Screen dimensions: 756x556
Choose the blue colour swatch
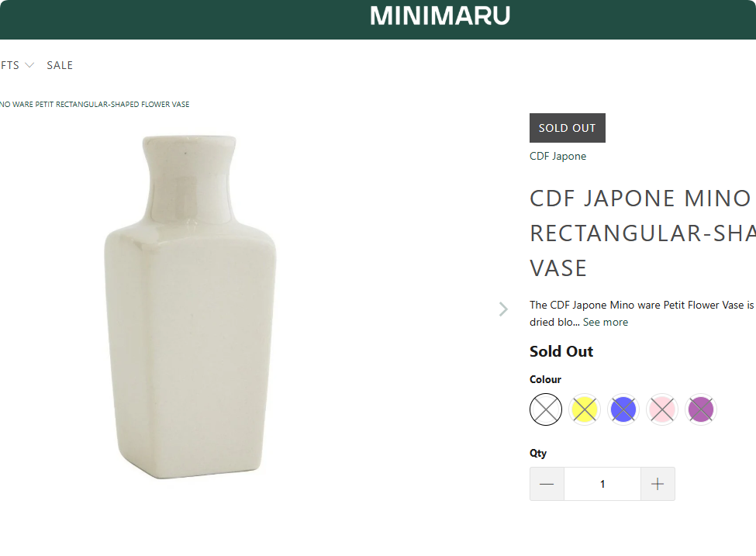[623, 409]
